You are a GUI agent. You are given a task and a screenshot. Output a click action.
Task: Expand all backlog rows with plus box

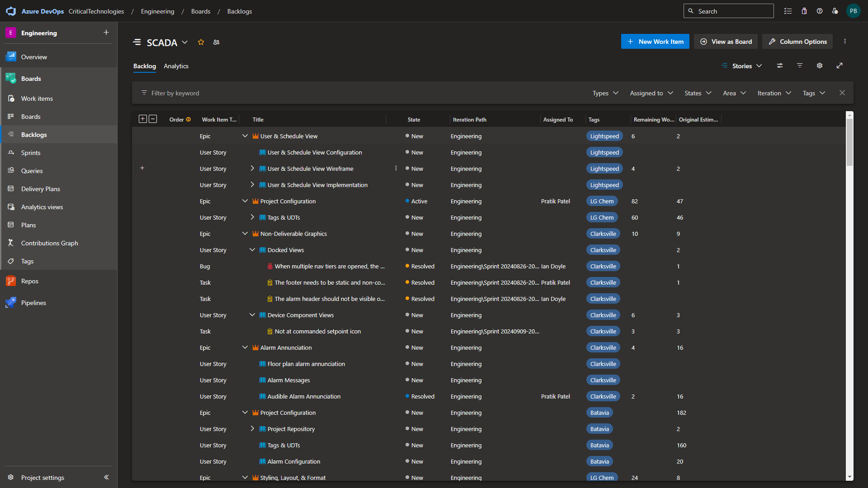pyautogui.click(x=143, y=119)
